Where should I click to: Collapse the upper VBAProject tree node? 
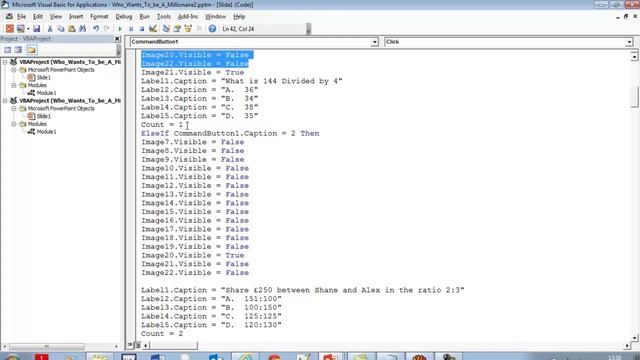tap(5, 62)
